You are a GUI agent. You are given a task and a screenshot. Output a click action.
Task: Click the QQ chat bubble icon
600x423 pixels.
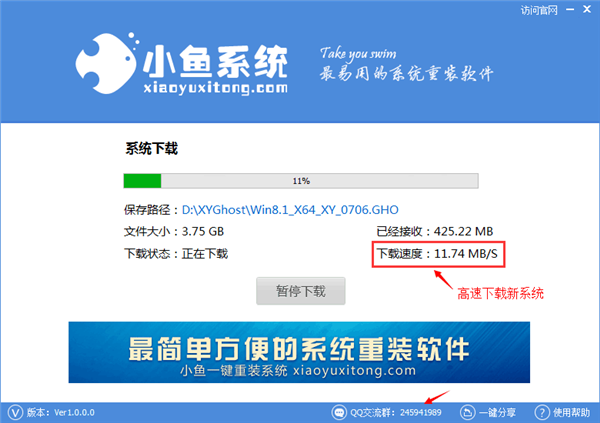pyautogui.click(x=339, y=413)
